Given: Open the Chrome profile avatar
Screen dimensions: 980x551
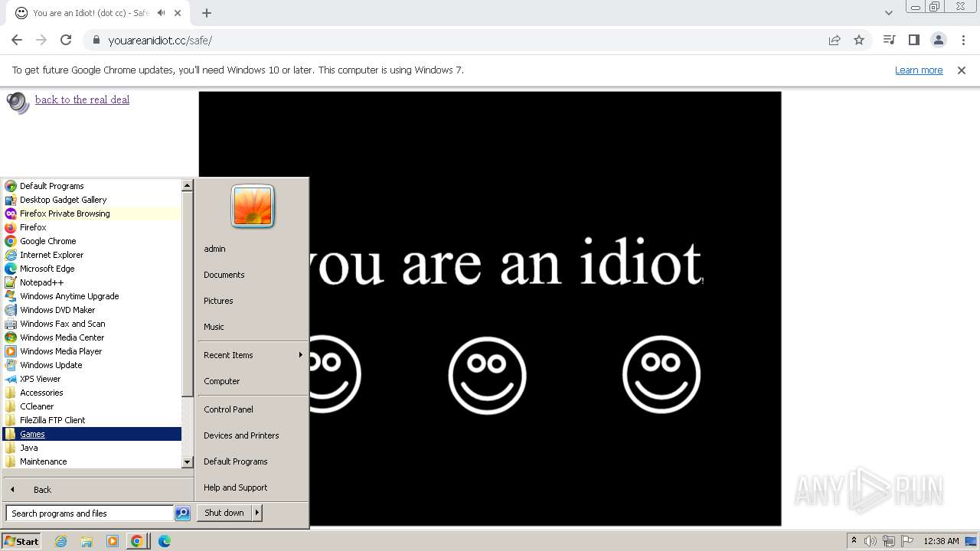Looking at the screenshot, I should click(939, 40).
